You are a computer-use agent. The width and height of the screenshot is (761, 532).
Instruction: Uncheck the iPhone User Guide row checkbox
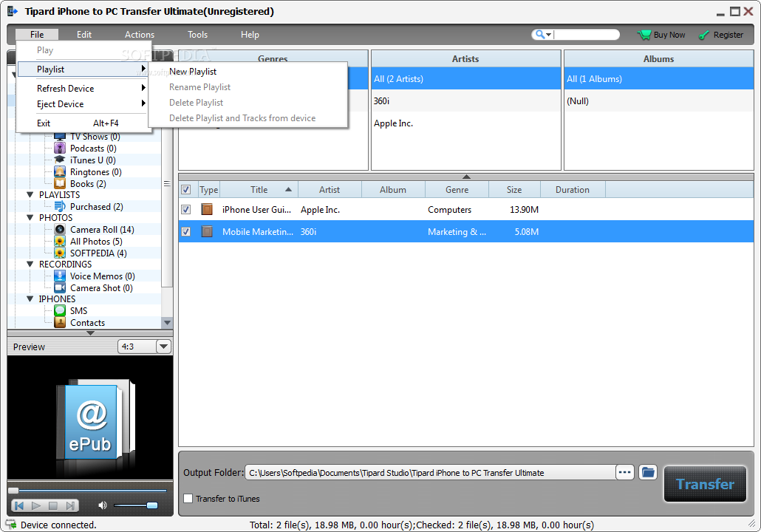click(186, 209)
